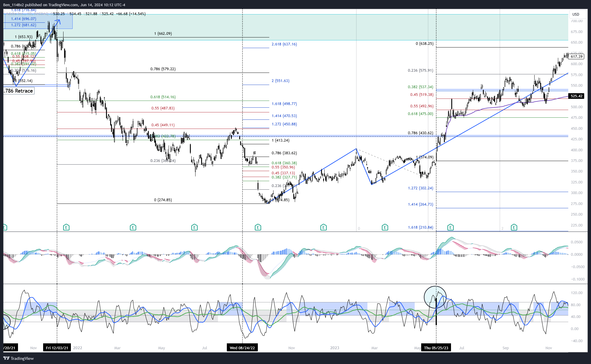The image size is (591, 364).
Task: Click the +66.68 (+14.54%) change value in header
Action: coord(131,14)
